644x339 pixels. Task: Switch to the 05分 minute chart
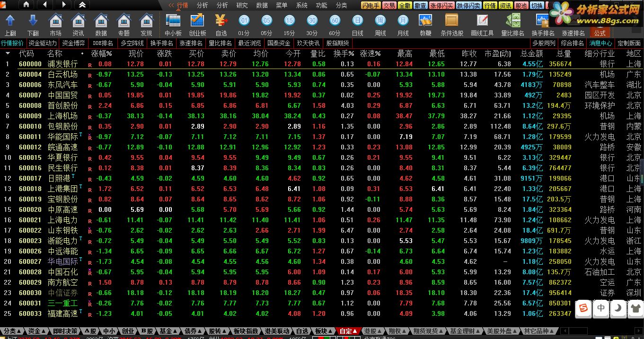[x=266, y=21]
